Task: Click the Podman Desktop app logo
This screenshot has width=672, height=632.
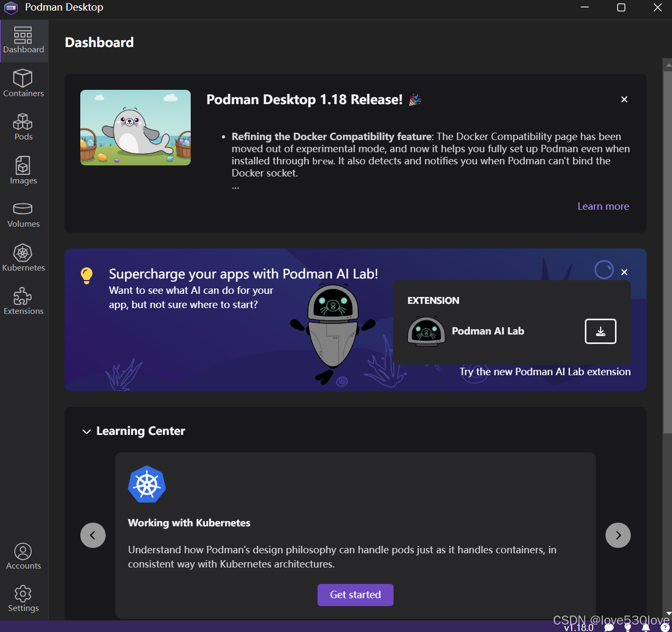Action: [11, 7]
